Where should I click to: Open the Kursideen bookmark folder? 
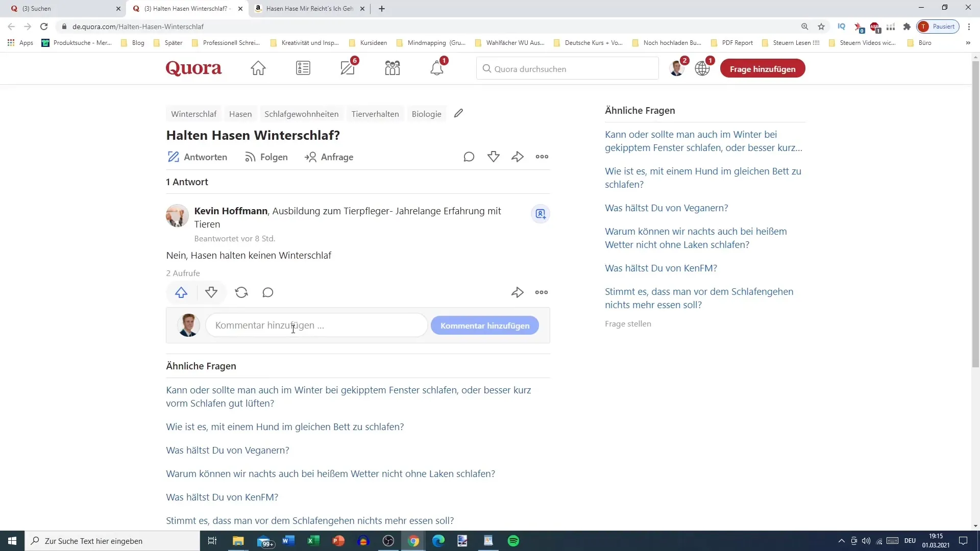[x=368, y=43]
